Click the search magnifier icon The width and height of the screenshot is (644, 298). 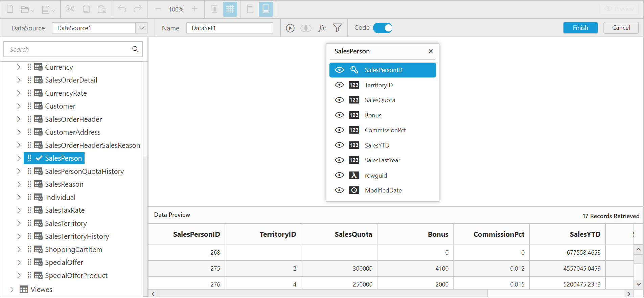[x=135, y=49]
